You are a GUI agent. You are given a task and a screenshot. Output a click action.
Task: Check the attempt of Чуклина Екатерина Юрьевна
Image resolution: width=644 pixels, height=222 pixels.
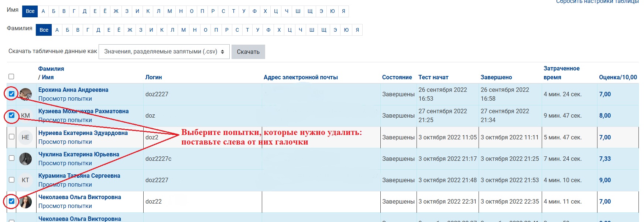click(11, 158)
